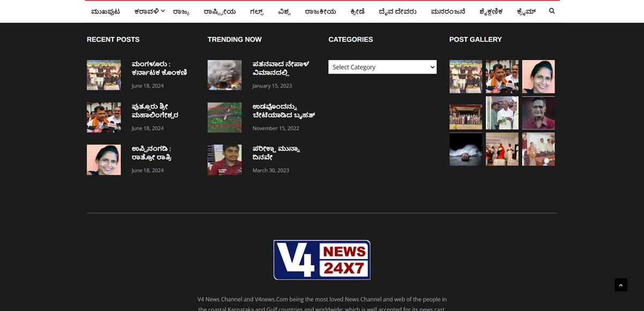Expand the ಕರಾವಳಿ menu chevron
Screen dimensions: 644x311
(x=163, y=11)
